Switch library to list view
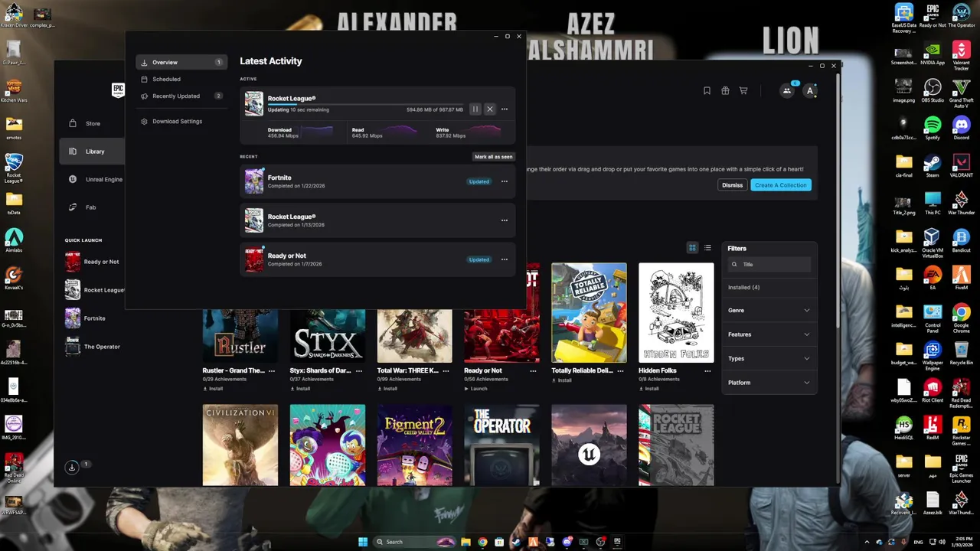The height and width of the screenshot is (551, 980). pos(707,248)
